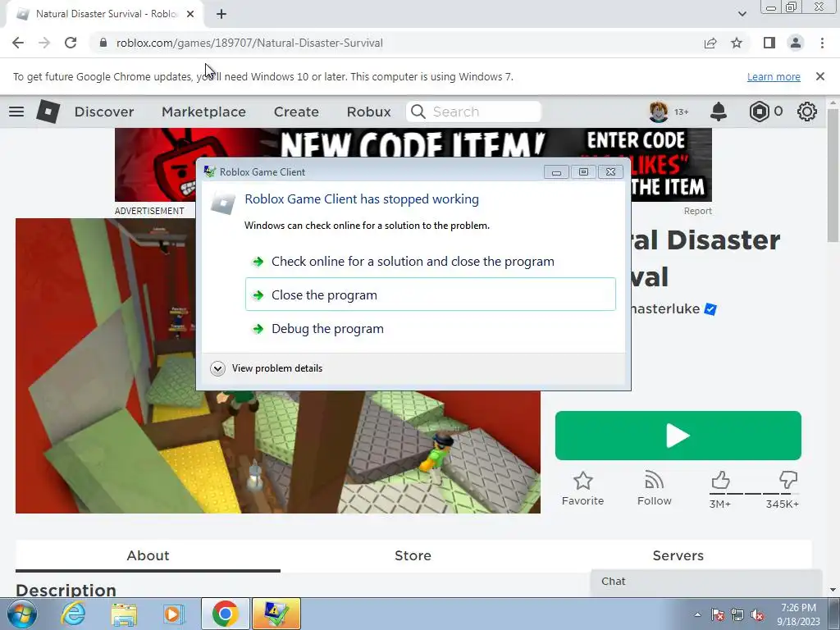Close the Natural Disaster Survival tab
The image size is (840, 630).
(190, 14)
